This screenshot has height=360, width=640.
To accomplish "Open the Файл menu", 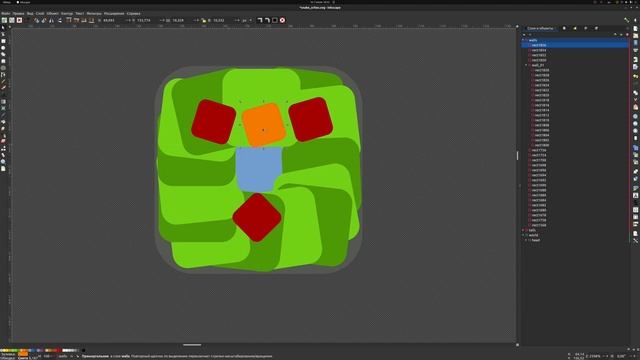I will (6, 13).
